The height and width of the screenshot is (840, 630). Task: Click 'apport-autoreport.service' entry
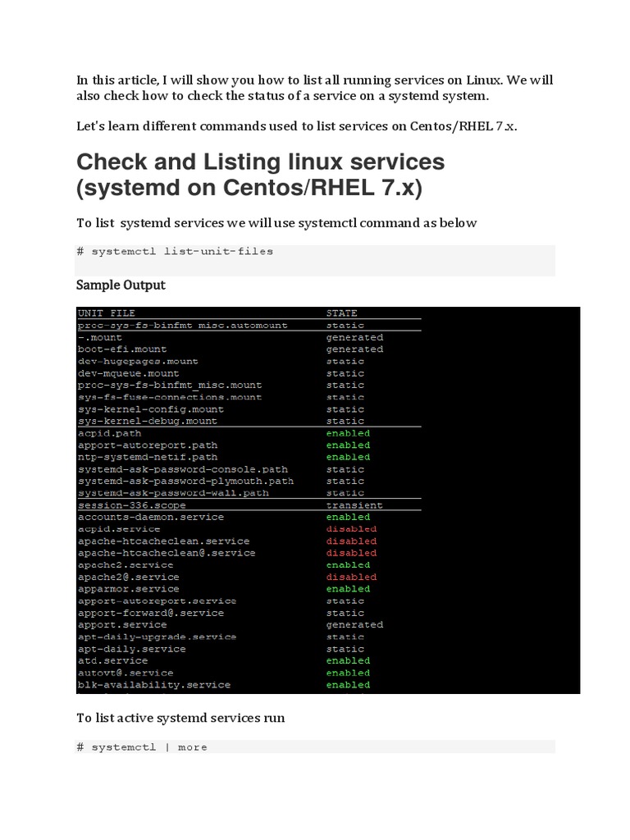coord(157,601)
